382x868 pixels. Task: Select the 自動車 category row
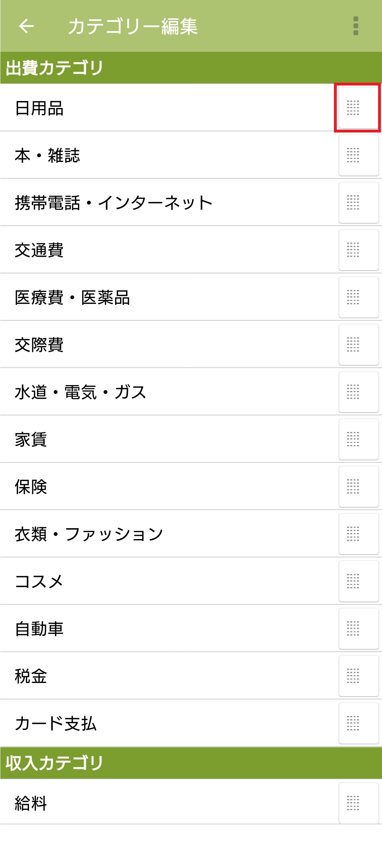[x=39, y=629]
